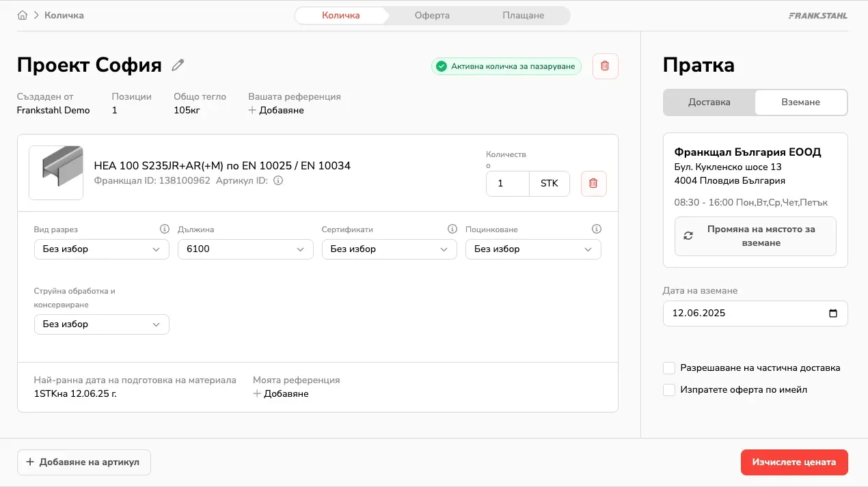Open calendar picker in date field
868x487 pixels.
tap(832, 314)
